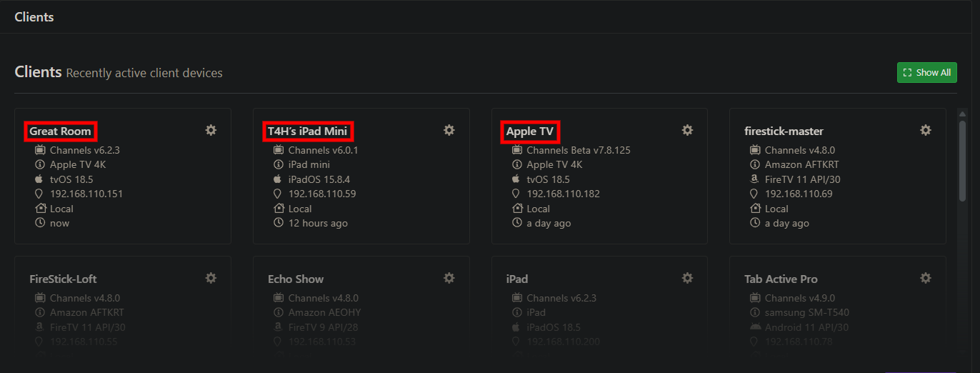980x373 pixels.
Task: Click the Show All button
Action: (926, 72)
